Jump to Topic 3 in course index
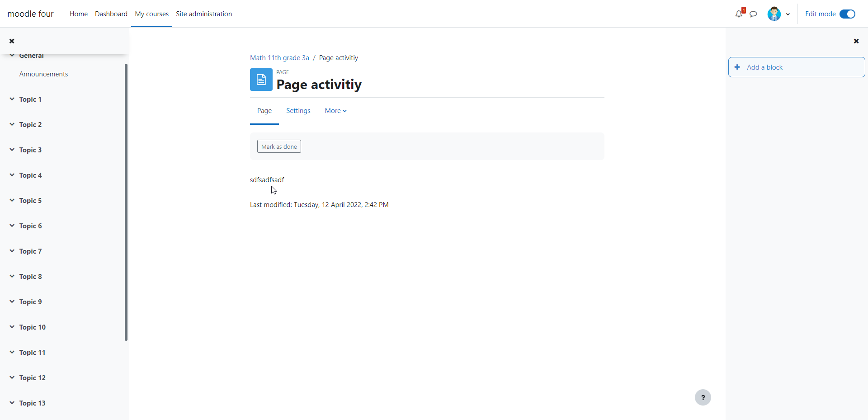868x420 pixels. (x=30, y=150)
